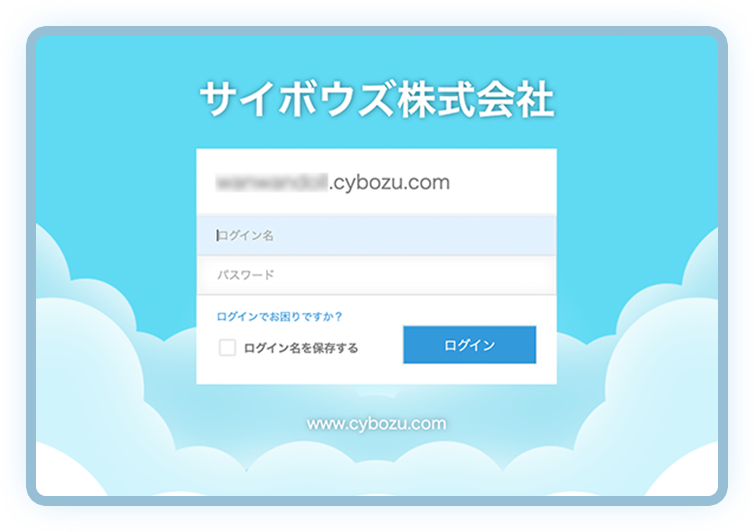Click the blurred subdomain name

272,183
